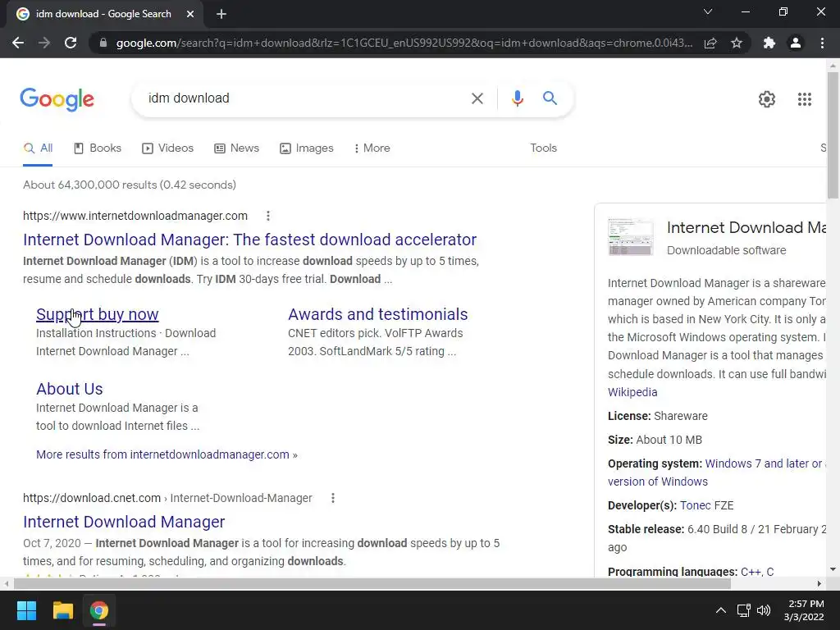Click the 'License: Shareware' line
The width and height of the screenshot is (840, 630).
(x=657, y=416)
